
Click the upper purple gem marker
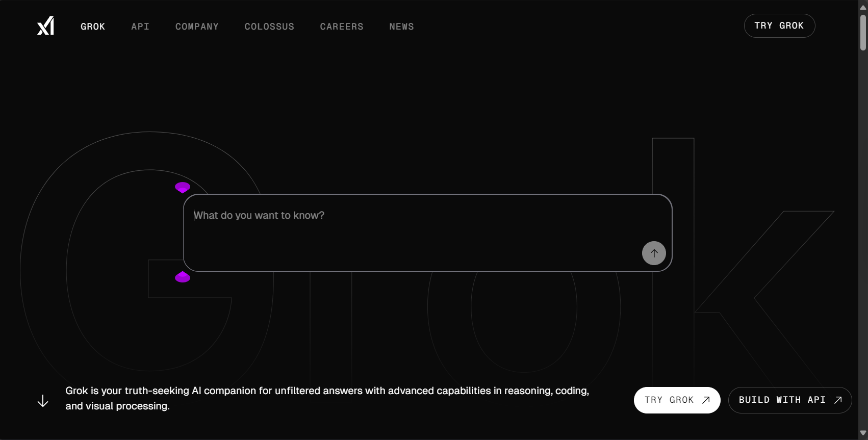(183, 188)
